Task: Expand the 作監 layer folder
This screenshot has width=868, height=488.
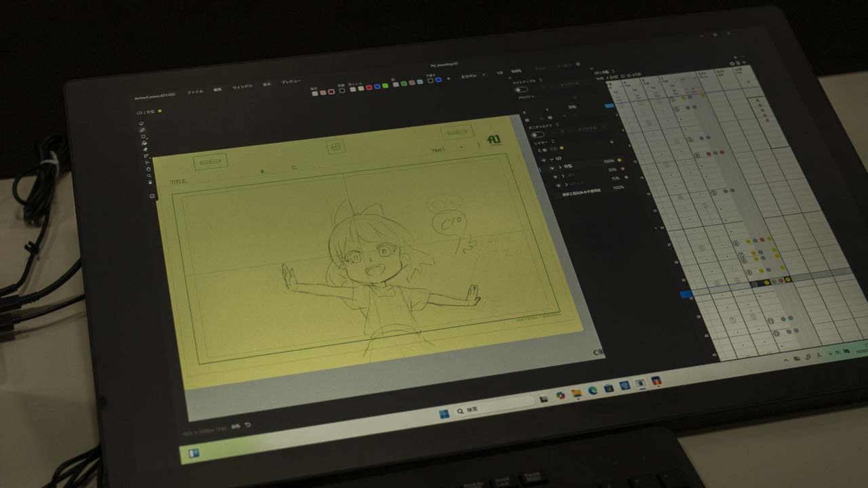Action: [x=559, y=167]
